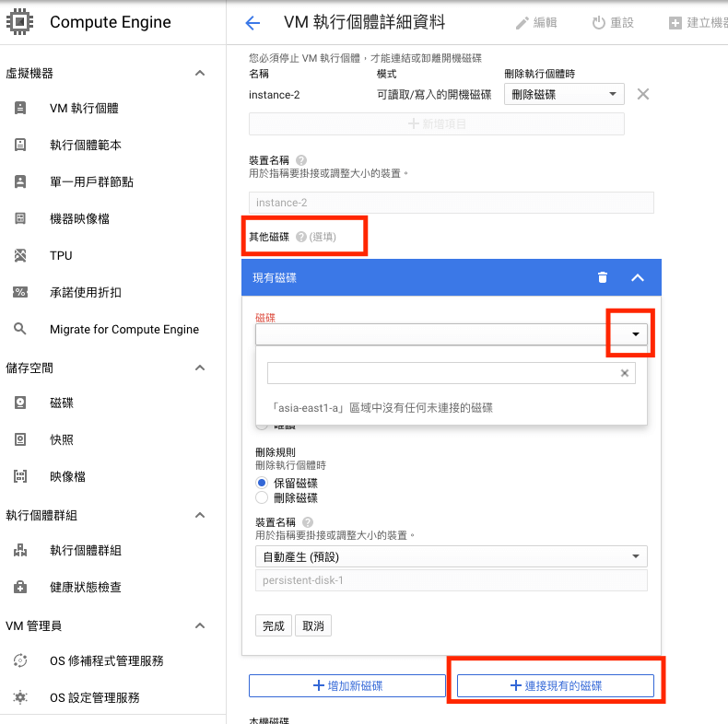Click the OS 設定管理服務 gear icon
728x724 pixels.
point(20,697)
